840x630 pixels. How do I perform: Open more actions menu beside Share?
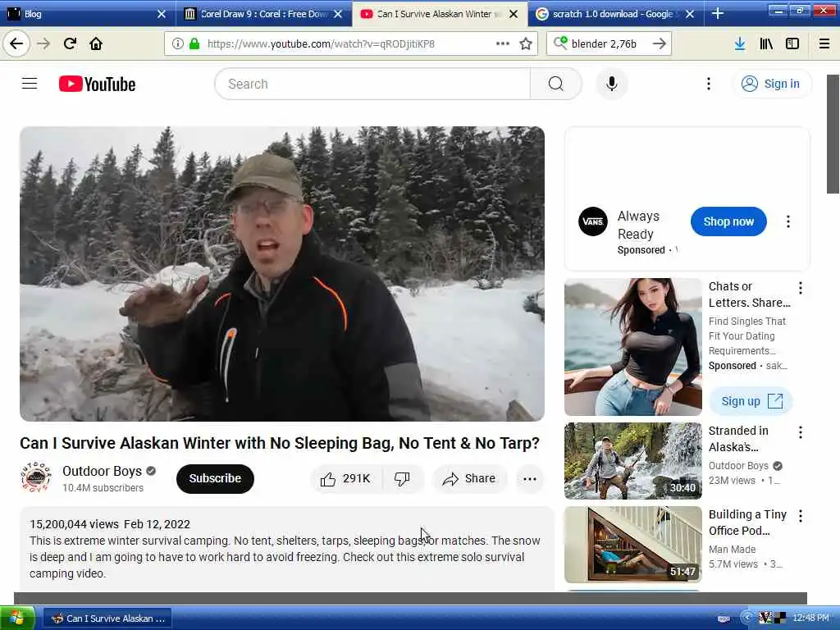530,479
